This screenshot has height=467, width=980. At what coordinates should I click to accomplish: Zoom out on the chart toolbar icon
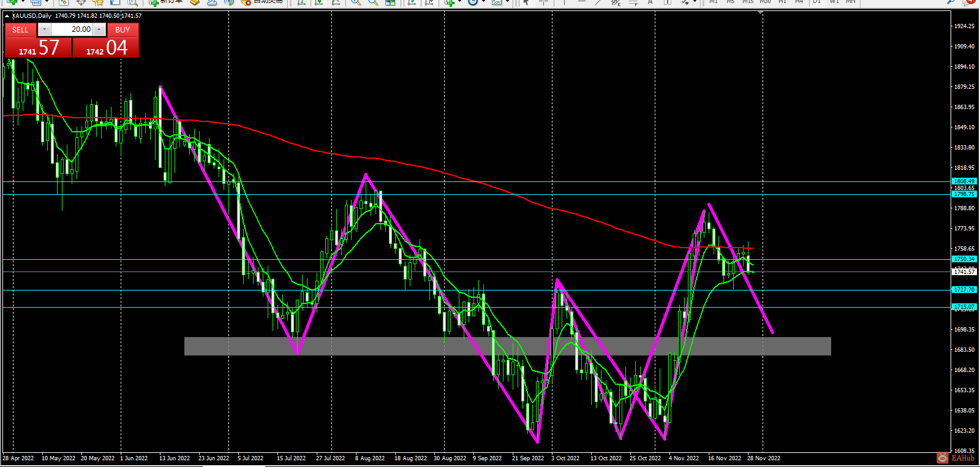[373, 2]
